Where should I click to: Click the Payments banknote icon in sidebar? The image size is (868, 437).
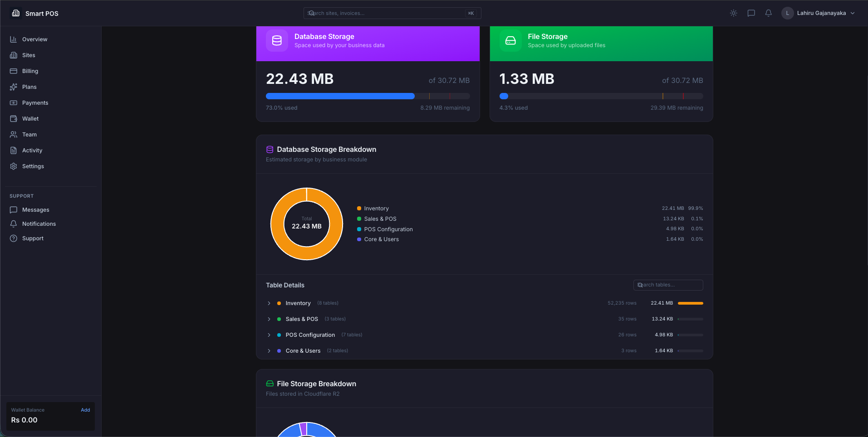pyautogui.click(x=14, y=103)
